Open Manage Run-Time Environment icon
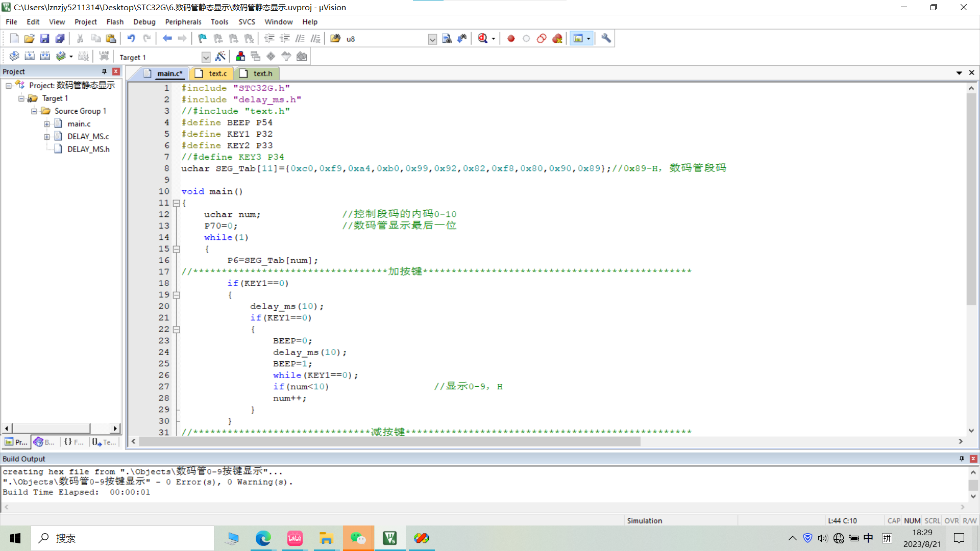The height and width of the screenshot is (551, 980). [x=271, y=56]
